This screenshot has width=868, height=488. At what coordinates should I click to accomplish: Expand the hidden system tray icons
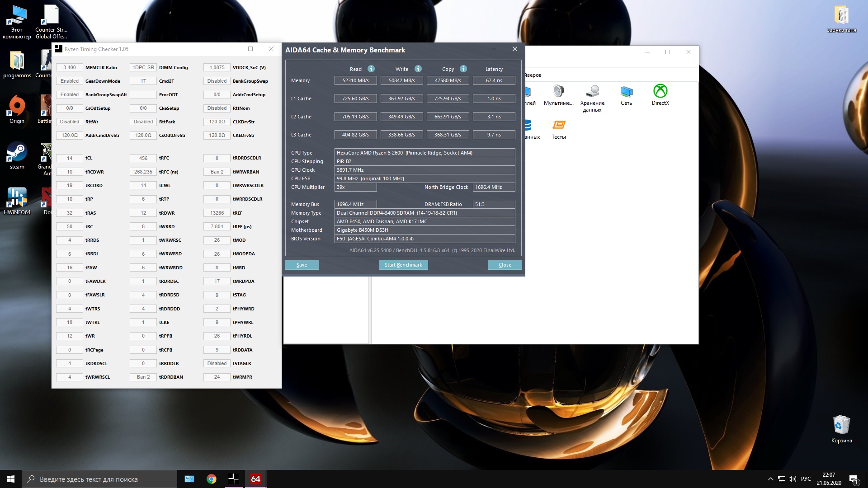pyautogui.click(x=770, y=479)
